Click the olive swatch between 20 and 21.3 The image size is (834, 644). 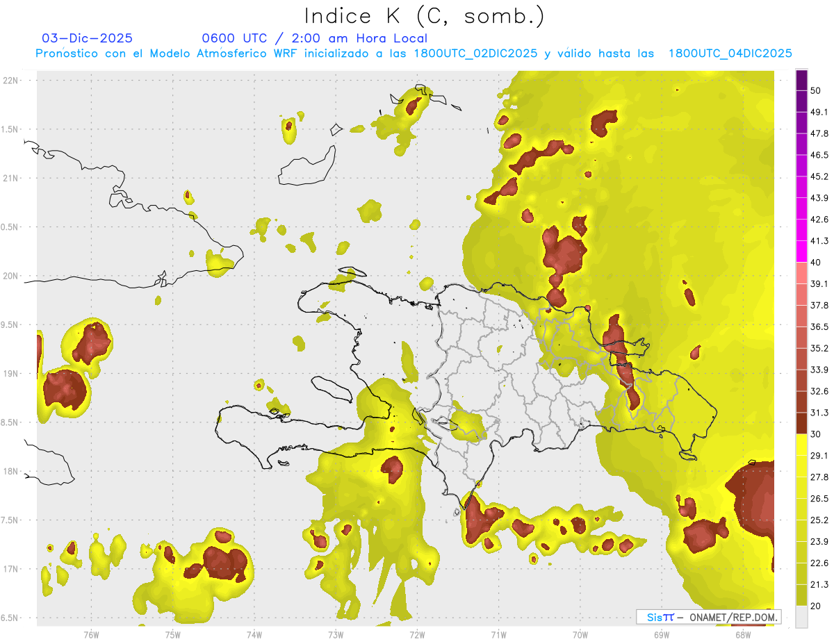(801, 595)
